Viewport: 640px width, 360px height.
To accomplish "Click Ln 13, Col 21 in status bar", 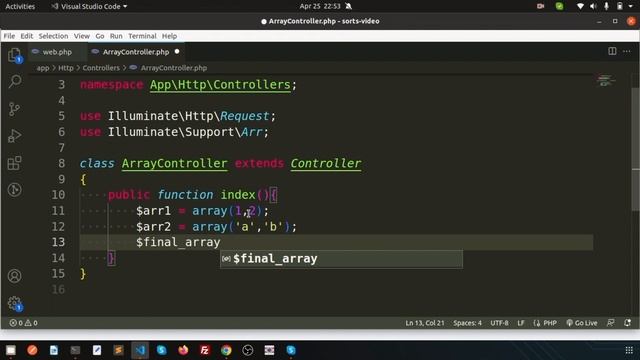I will (424, 323).
